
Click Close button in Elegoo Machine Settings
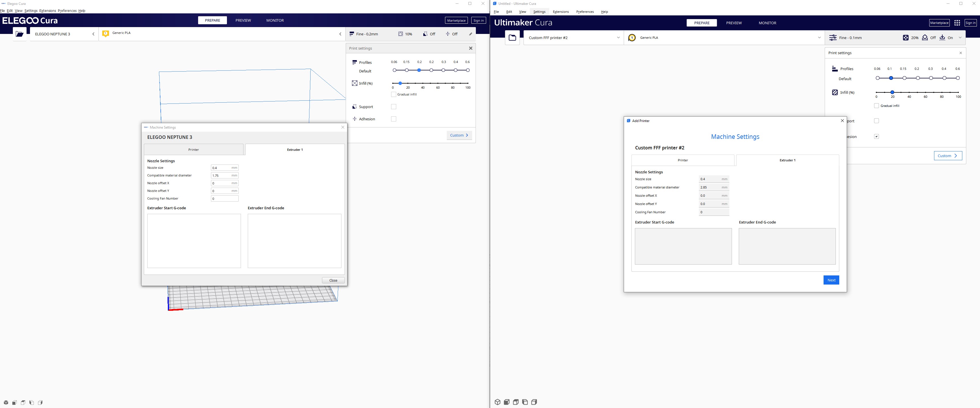click(x=333, y=280)
